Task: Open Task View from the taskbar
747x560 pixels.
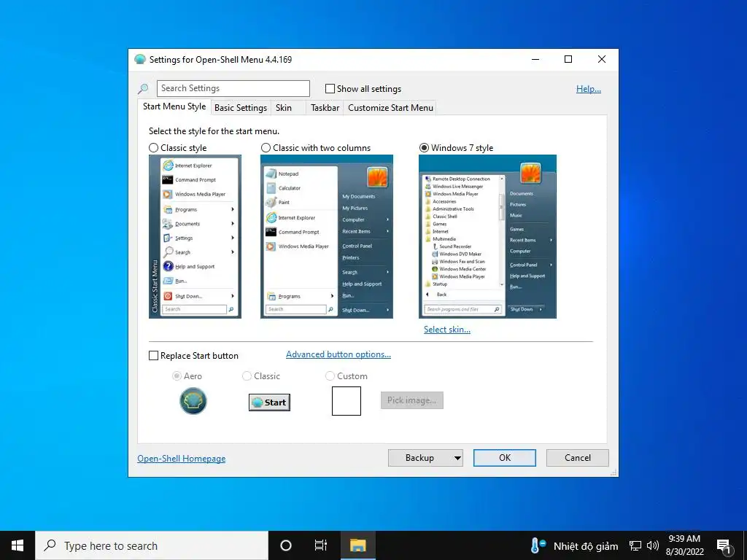Action: pos(321,545)
